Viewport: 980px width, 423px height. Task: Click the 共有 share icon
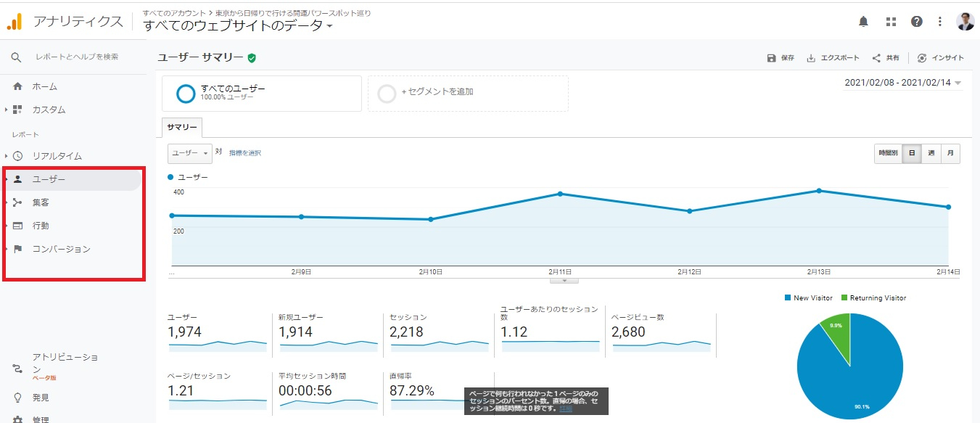coord(876,58)
